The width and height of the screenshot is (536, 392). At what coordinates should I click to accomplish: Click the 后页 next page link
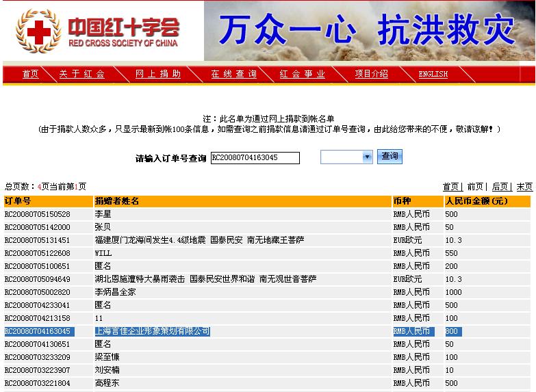pos(500,187)
